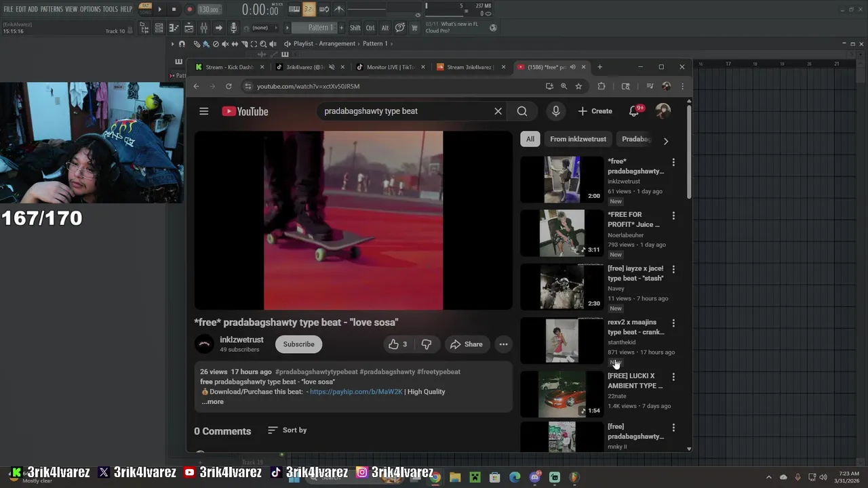
Task: Open comments Sort by dropdown
Action: [288, 430]
